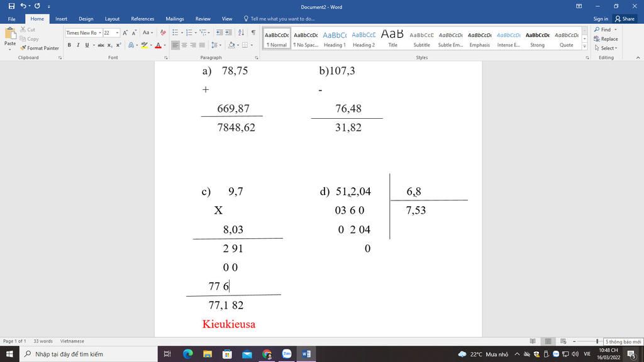This screenshot has width=644, height=362.
Task: Clear all formatting with eraser icon
Action: (x=163, y=33)
